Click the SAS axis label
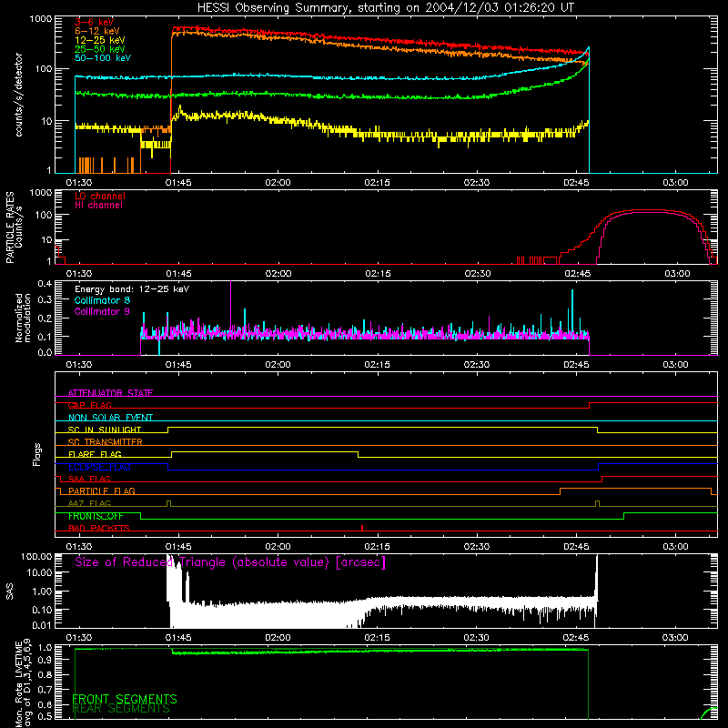 pyautogui.click(x=10, y=591)
